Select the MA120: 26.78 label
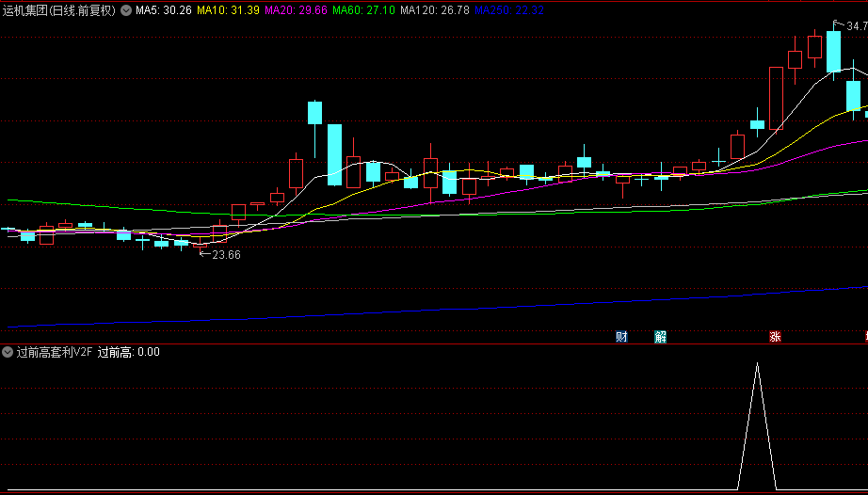The width and height of the screenshot is (868, 495). [x=435, y=10]
